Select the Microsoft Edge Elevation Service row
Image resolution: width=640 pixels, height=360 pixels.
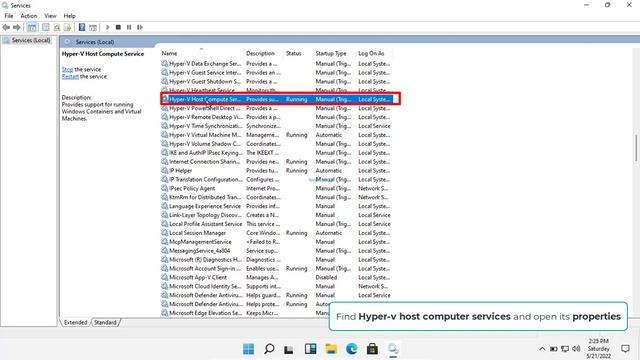pyautogui.click(x=245, y=313)
